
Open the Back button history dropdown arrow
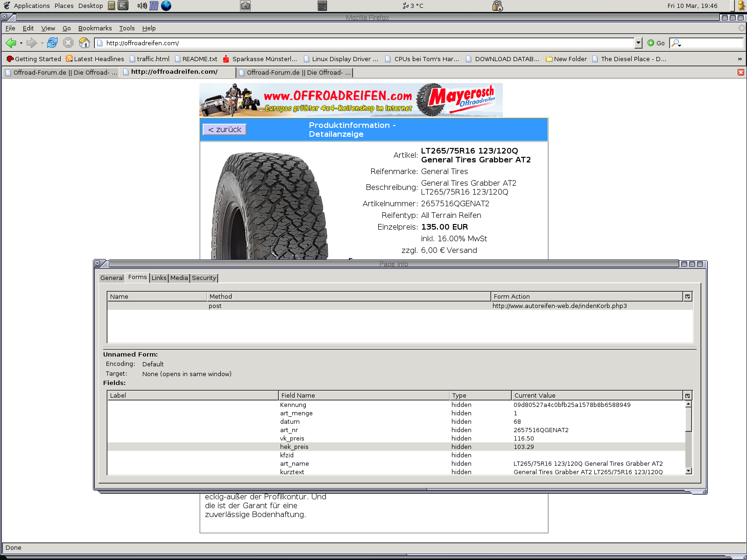(x=21, y=43)
